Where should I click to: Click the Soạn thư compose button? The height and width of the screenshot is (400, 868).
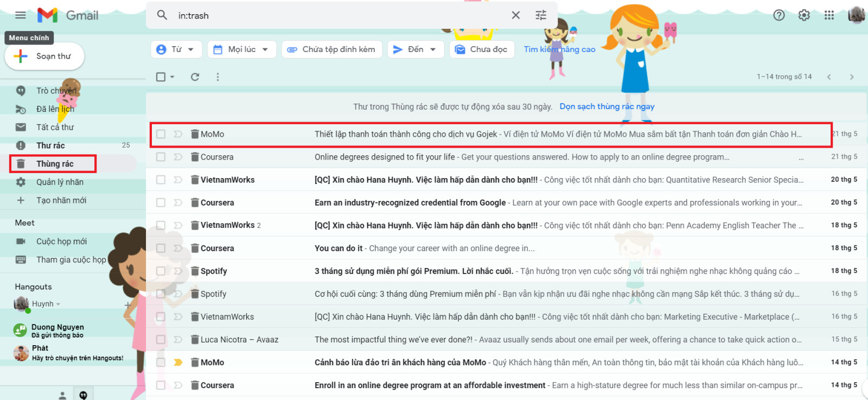[44, 56]
